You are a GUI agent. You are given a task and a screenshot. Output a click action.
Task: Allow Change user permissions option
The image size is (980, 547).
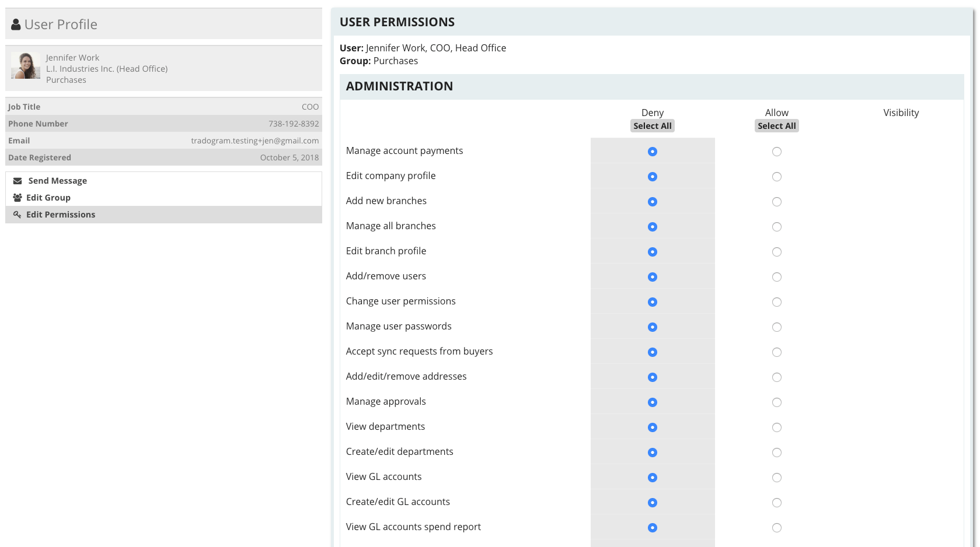point(777,302)
